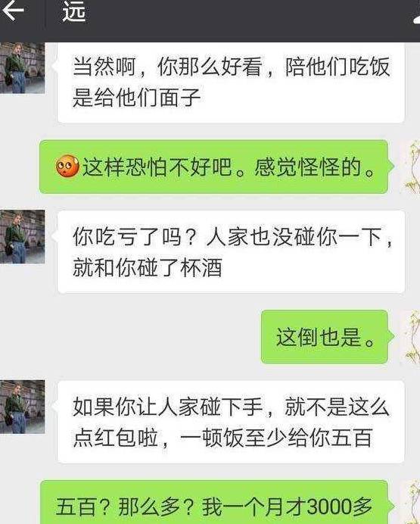Tap my avatar beside the "这倒也是" message
The width and height of the screenshot is (420, 524).
coord(410,337)
